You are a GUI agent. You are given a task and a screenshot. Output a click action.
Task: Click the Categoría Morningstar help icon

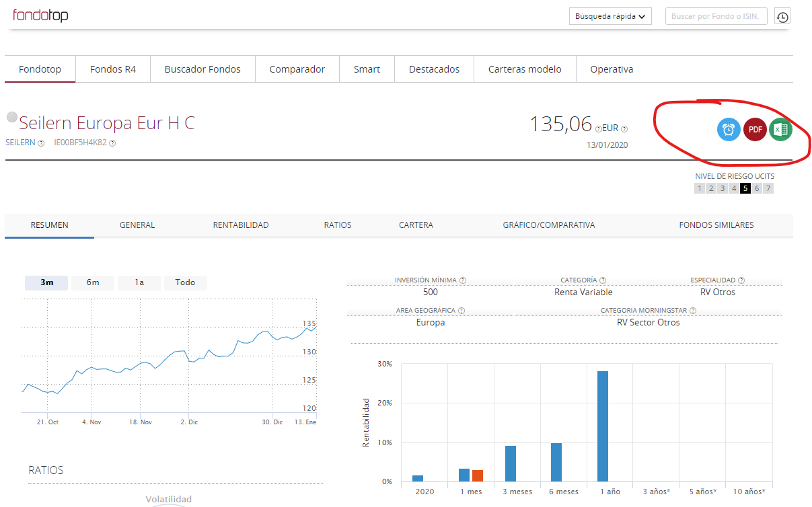click(693, 311)
